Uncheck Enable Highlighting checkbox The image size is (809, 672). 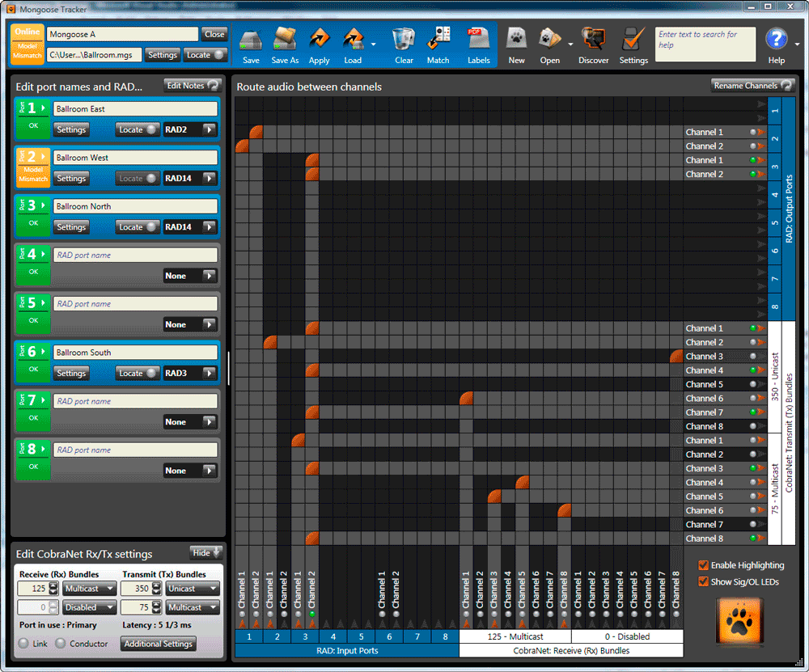703,565
